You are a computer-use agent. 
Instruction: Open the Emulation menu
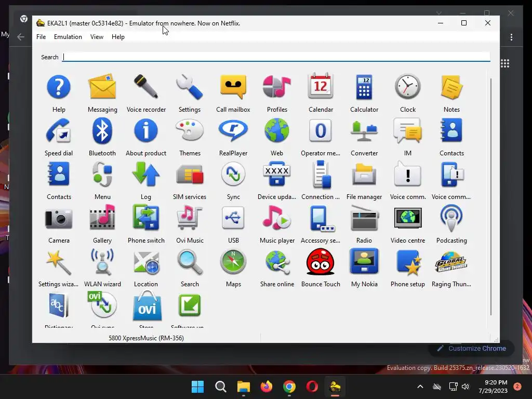68,37
